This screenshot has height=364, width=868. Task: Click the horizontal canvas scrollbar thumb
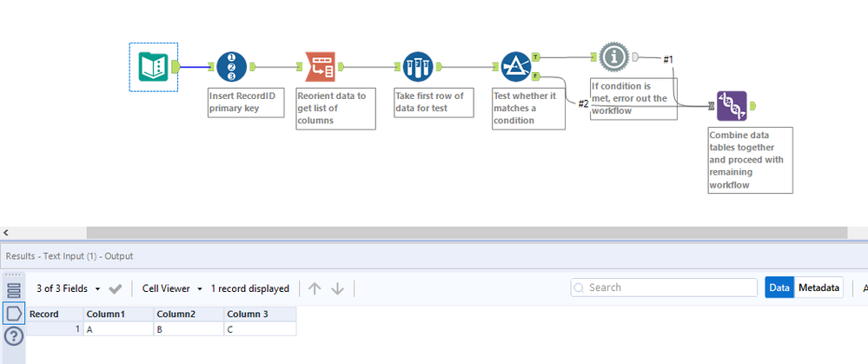click(x=467, y=233)
